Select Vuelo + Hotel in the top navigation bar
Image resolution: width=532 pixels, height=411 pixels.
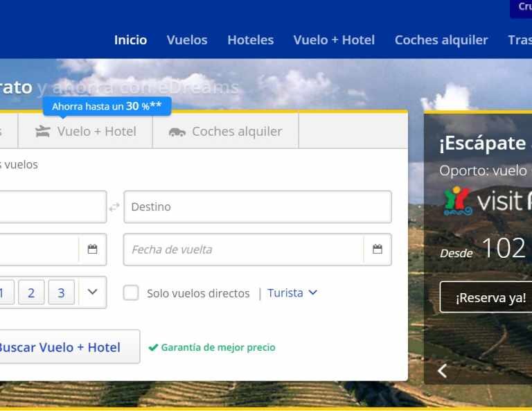[334, 40]
